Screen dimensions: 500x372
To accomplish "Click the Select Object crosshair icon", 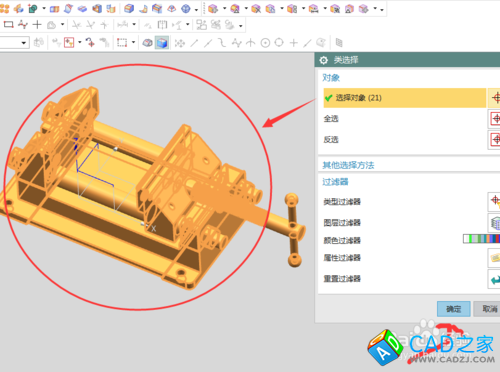I will pyautogui.click(x=495, y=98).
